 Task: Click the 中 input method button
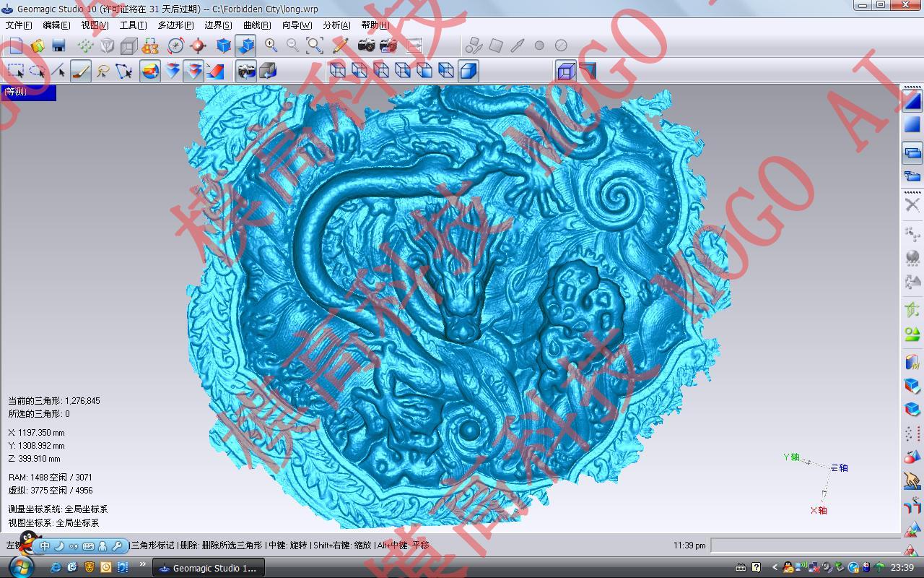pos(45,546)
